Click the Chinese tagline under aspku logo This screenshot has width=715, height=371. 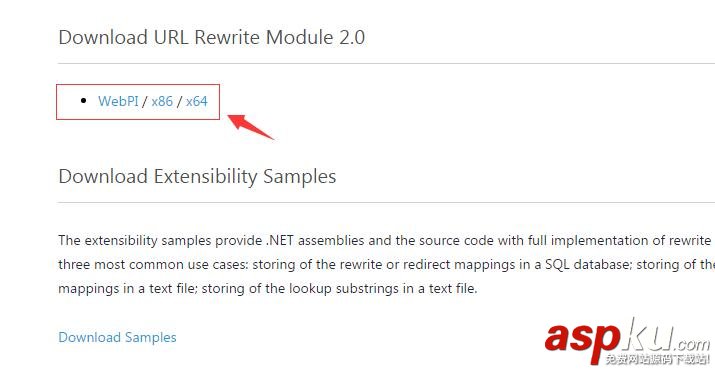tap(658, 359)
